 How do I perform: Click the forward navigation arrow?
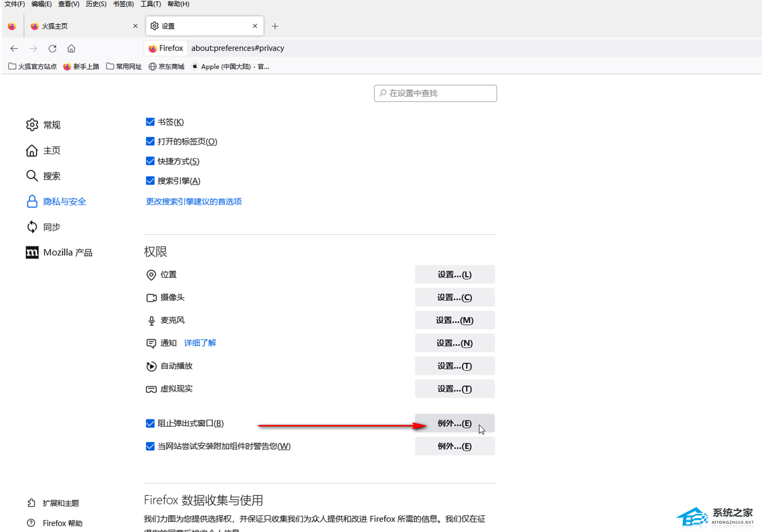[34, 48]
